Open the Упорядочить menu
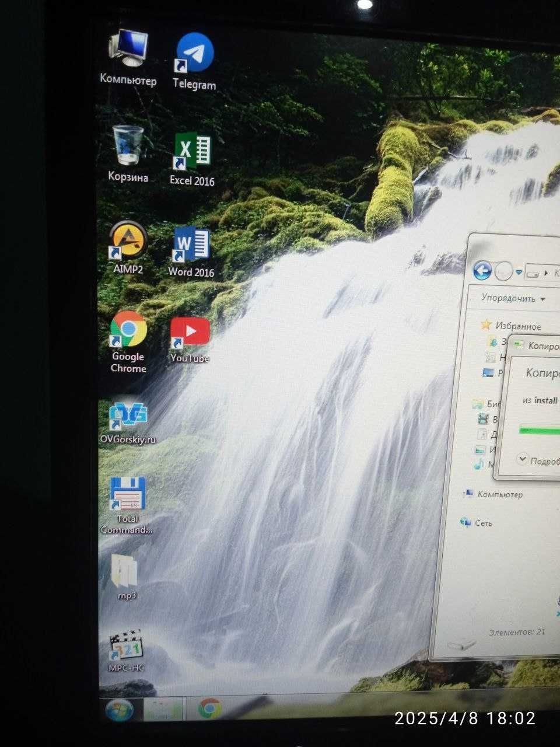 [513, 298]
